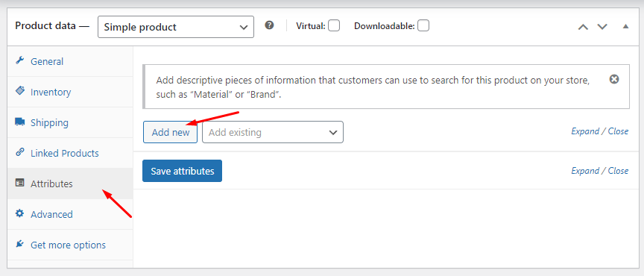Click the Get more options plug icon
Screen dimensions: 644x276
point(19,244)
